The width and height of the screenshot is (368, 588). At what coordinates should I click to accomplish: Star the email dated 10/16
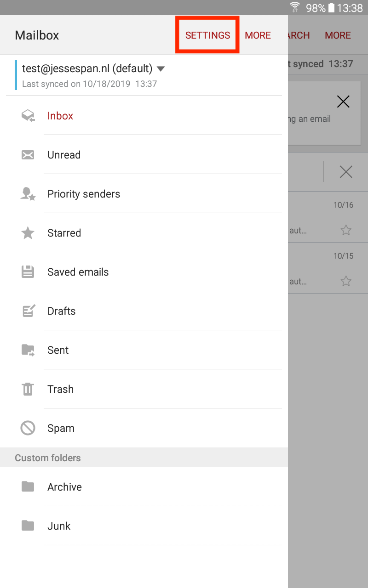click(346, 230)
